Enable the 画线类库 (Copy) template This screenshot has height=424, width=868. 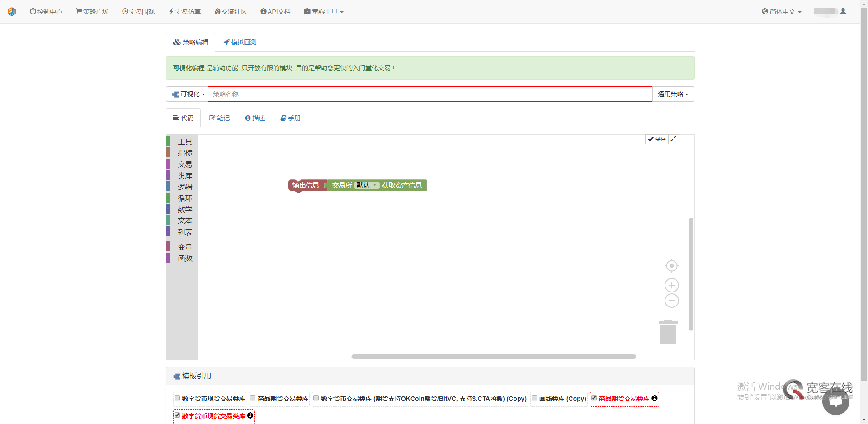(534, 398)
